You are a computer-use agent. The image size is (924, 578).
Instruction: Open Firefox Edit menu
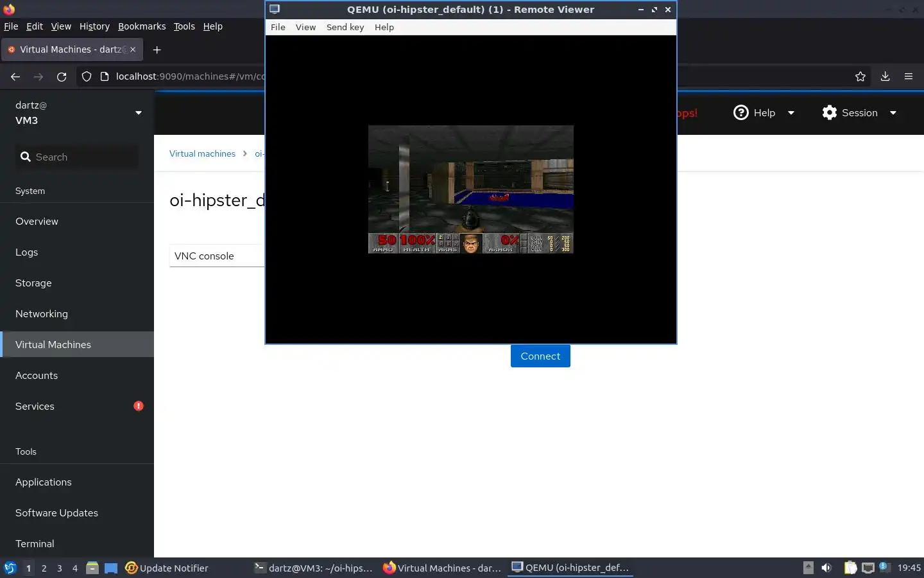coord(35,26)
